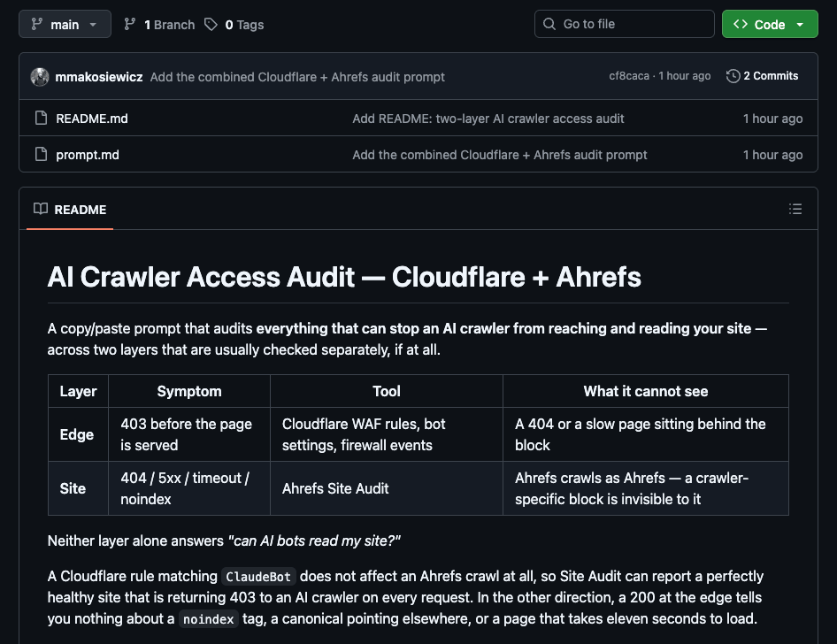Click the magnifier icon in Go to file
Viewport: 837px width, 644px height.
tap(549, 24)
